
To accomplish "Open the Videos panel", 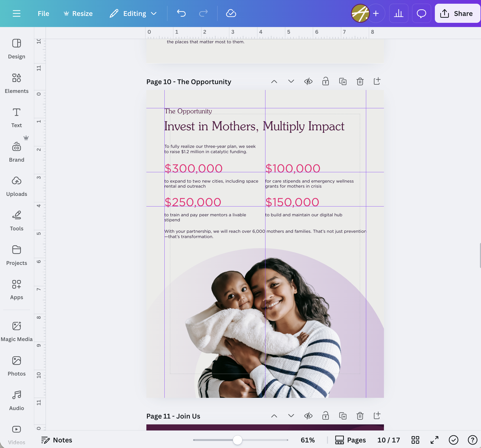I will tap(17, 435).
